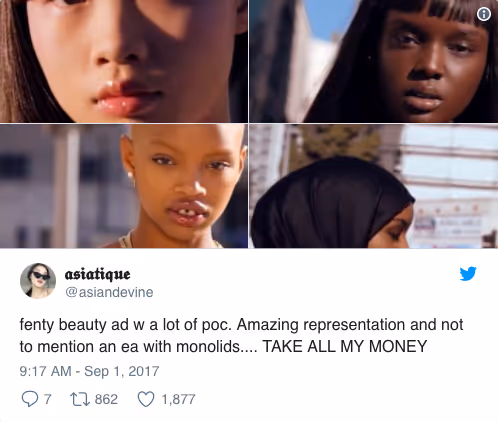
Task: Click the tweet text about fenty beauty
Action: pyautogui.click(x=241, y=335)
